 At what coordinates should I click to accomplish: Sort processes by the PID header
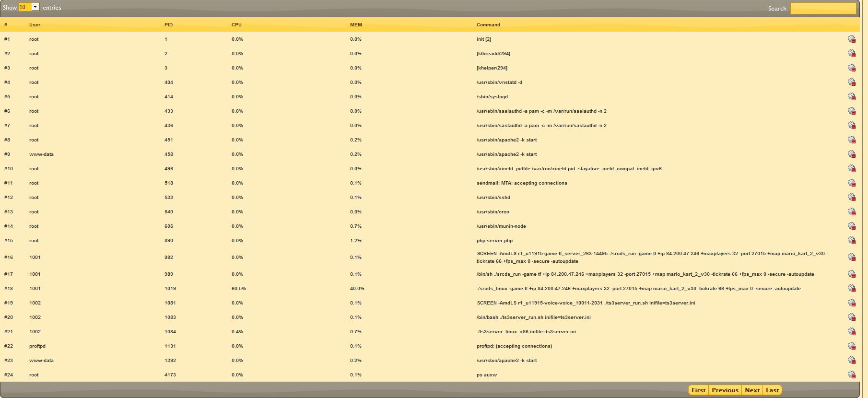[168, 25]
